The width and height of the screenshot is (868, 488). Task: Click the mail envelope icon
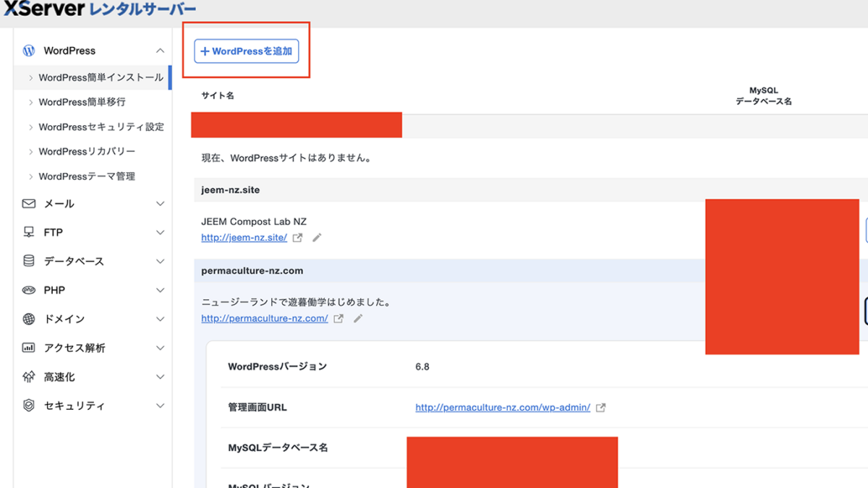[29, 204]
